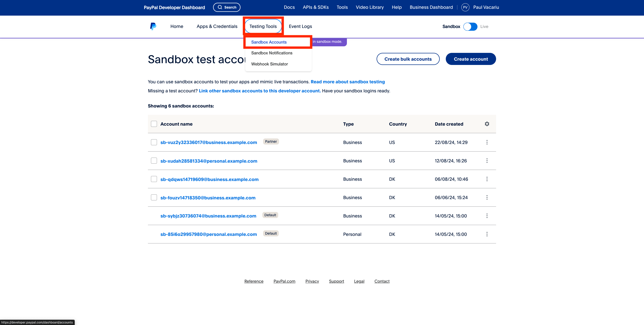The image size is (644, 325).
Task: Open Legal footer link
Action: (359, 281)
